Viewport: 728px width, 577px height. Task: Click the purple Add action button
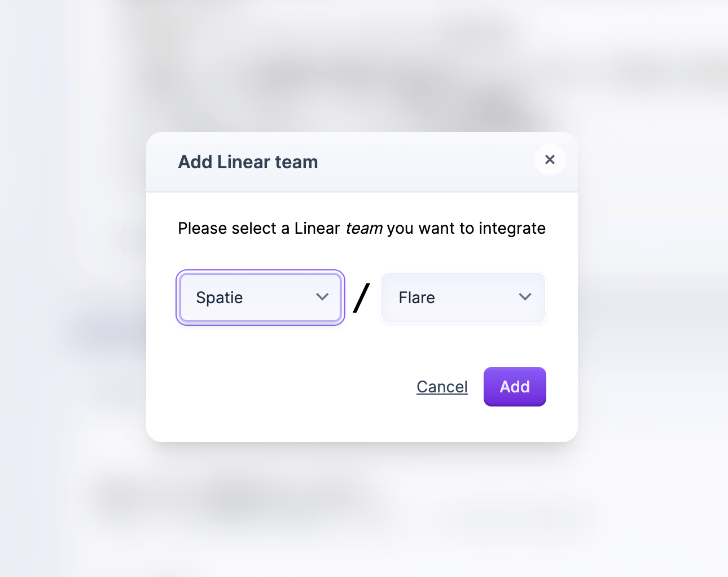[x=514, y=386]
